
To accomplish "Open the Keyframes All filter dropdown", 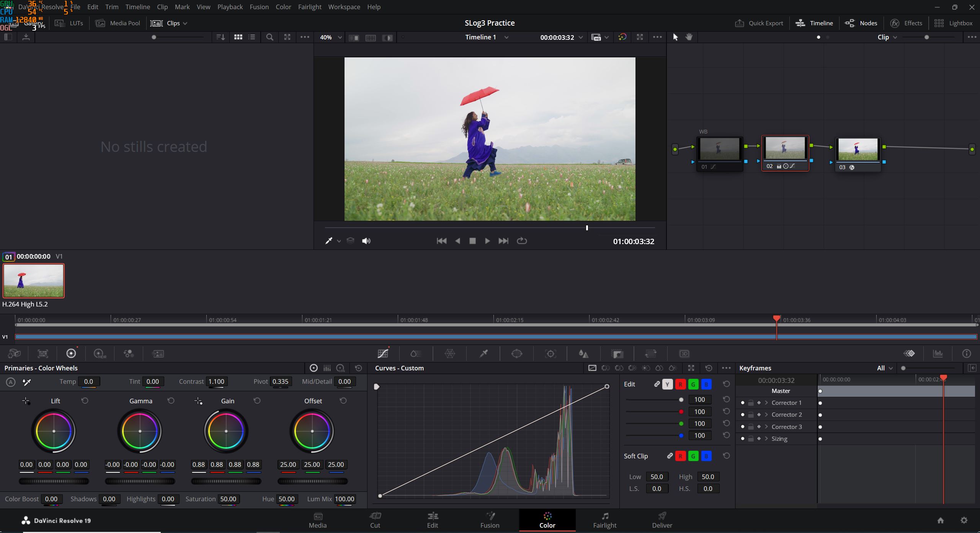I will pyautogui.click(x=885, y=368).
